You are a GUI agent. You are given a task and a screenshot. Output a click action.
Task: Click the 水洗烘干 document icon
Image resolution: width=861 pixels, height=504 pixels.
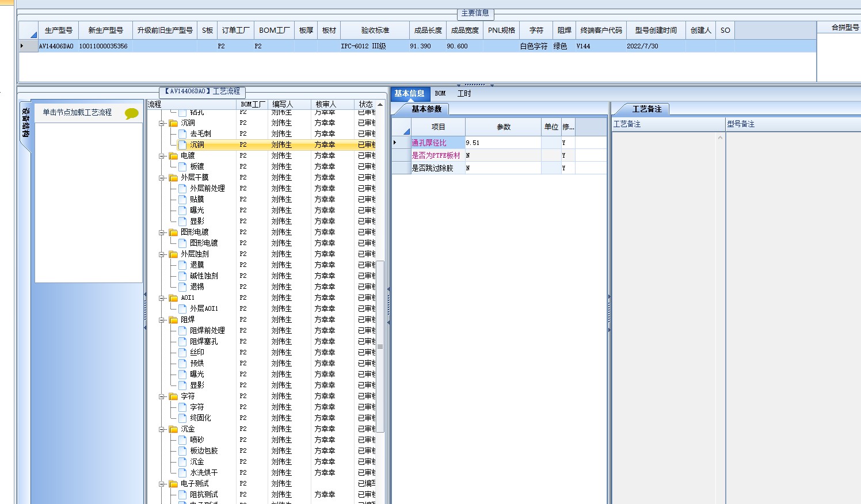[182, 473]
